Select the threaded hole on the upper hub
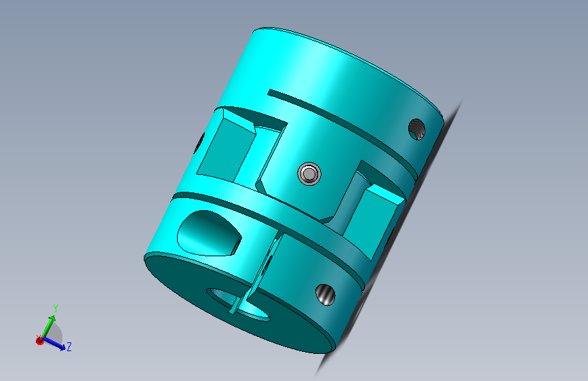The image size is (588, 381). pyautogui.click(x=416, y=129)
